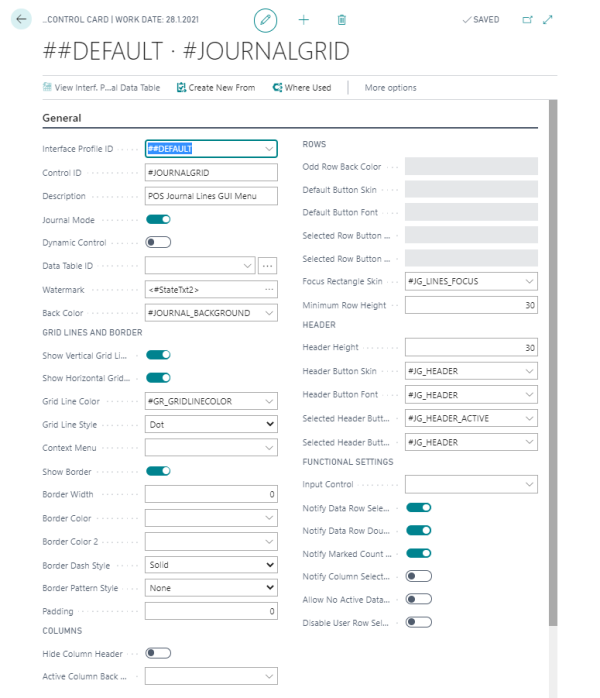Open card in new window icon
The width and height of the screenshot is (600, 698).
[527, 20]
